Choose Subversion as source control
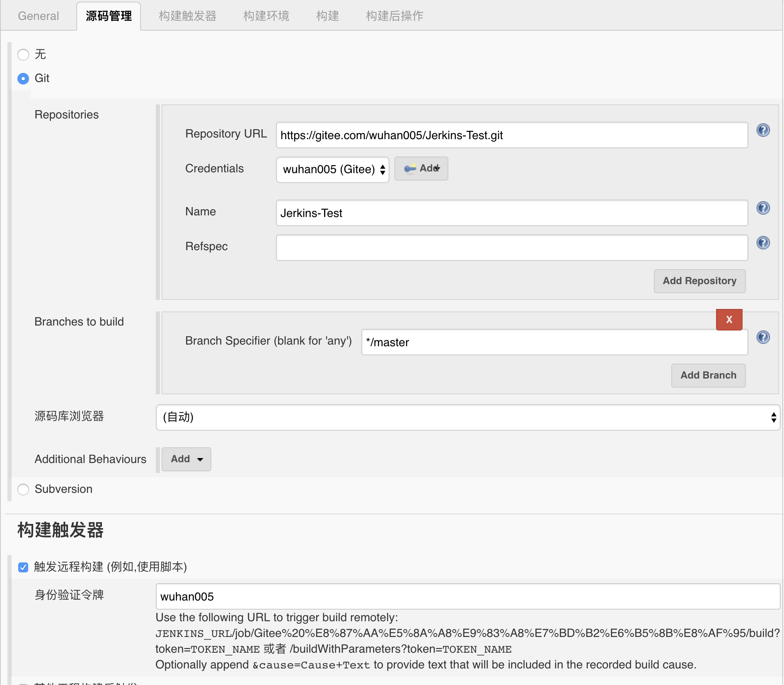This screenshot has height=685, width=784. click(x=23, y=490)
